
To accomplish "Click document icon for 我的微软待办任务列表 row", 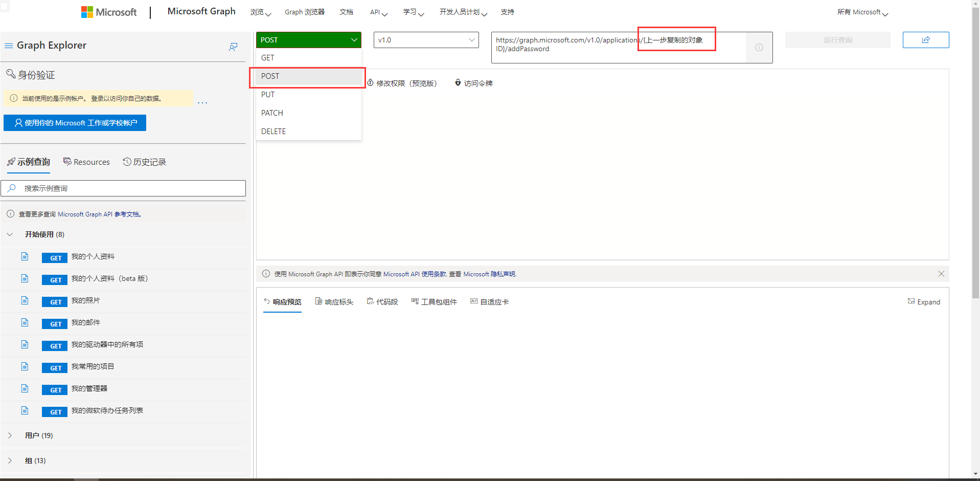I will click(25, 410).
